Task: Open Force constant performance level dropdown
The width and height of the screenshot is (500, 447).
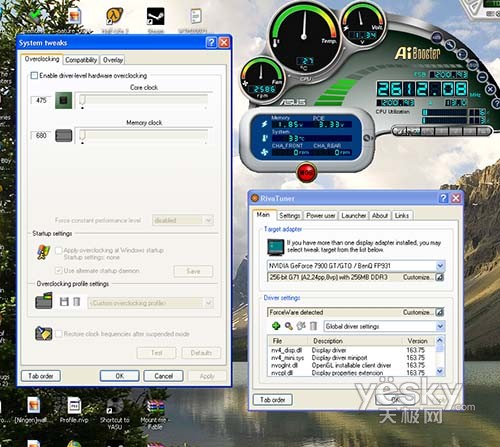Action: (209, 220)
